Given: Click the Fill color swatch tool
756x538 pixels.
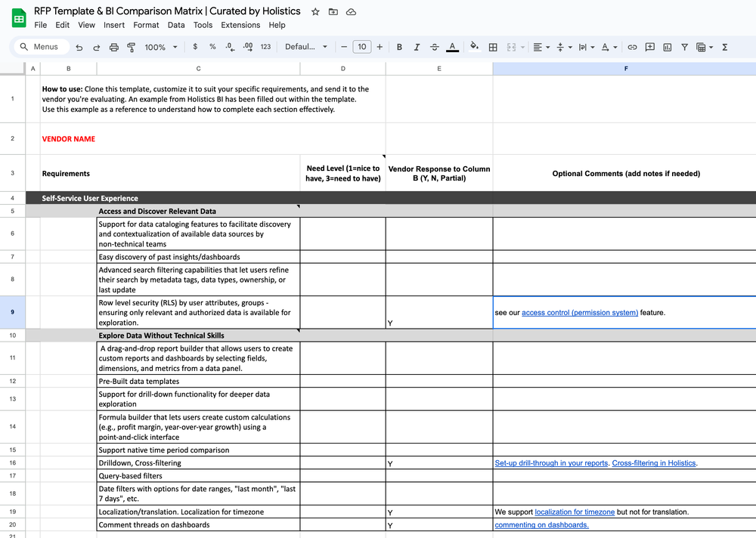Looking at the screenshot, I should pyautogui.click(x=474, y=46).
